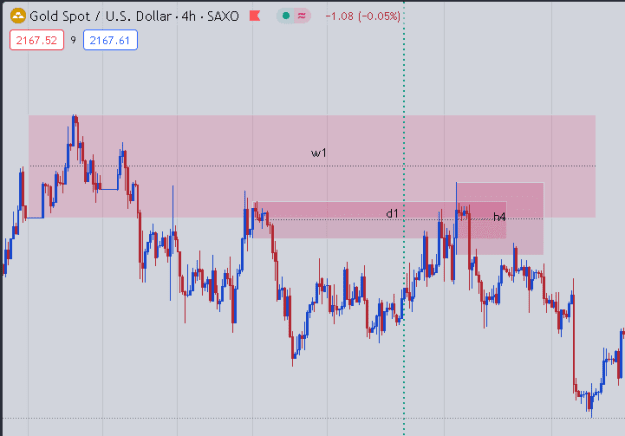Click the Gold Spot / U.S. Dollar title
The image size is (625, 436).
click(101, 16)
